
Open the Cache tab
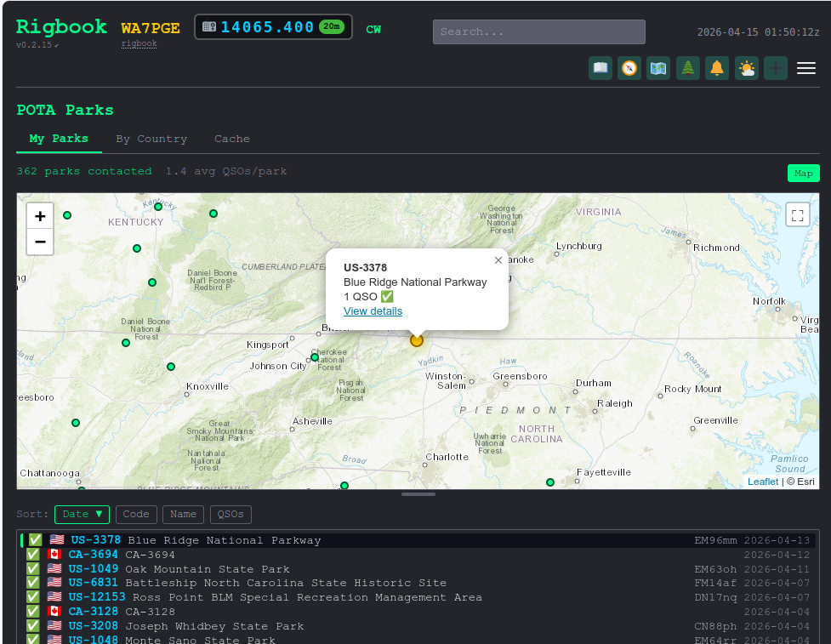231,139
